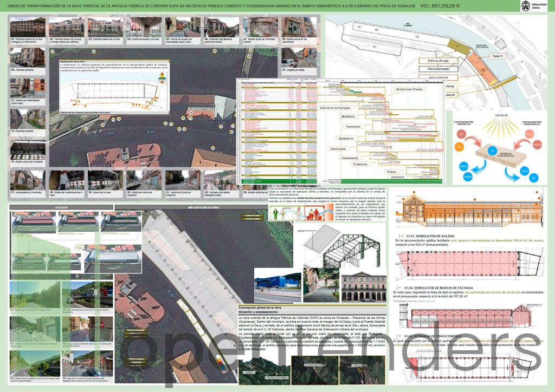Select the 'Patio intermedio' site plan label
555x392 pixels.
[x=438, y=69]
